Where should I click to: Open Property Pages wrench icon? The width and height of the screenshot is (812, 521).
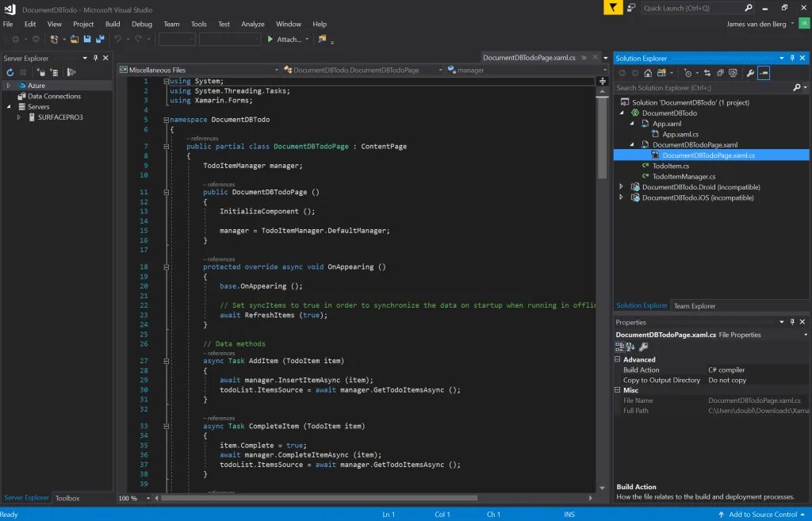coord(644,347)
